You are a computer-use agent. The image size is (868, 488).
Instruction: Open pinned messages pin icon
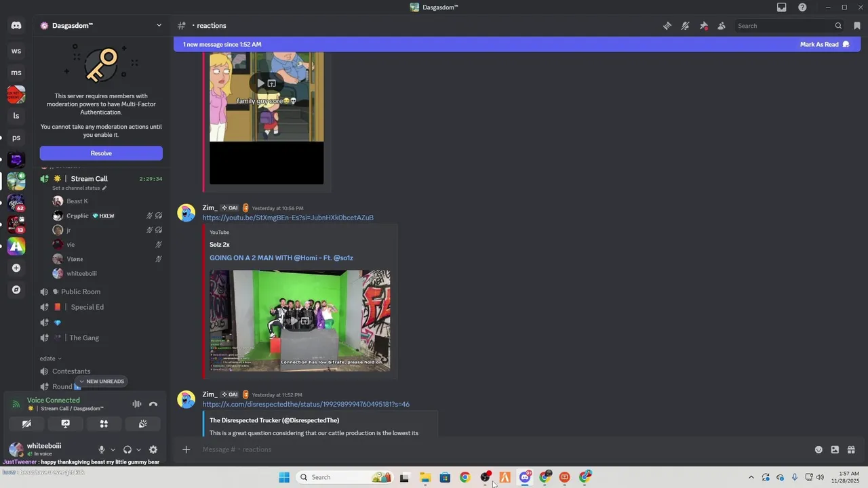tap(704, 26)
